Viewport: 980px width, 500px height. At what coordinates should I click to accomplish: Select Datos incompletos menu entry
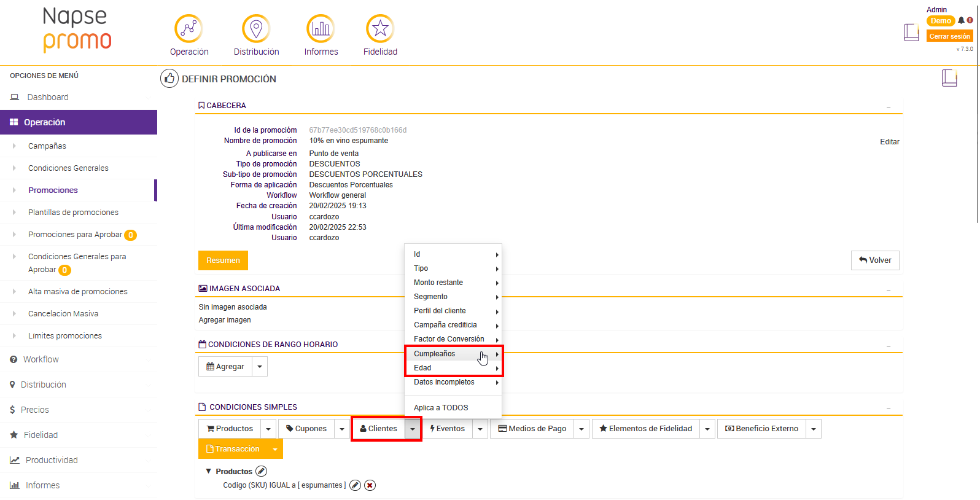coord(453,382)
